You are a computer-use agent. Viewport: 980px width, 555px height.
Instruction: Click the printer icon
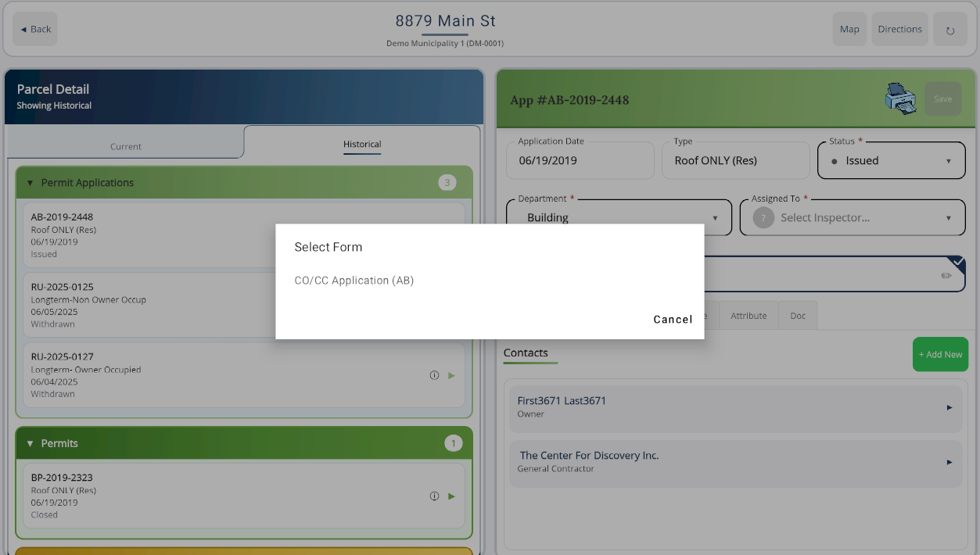coord(901,99)
